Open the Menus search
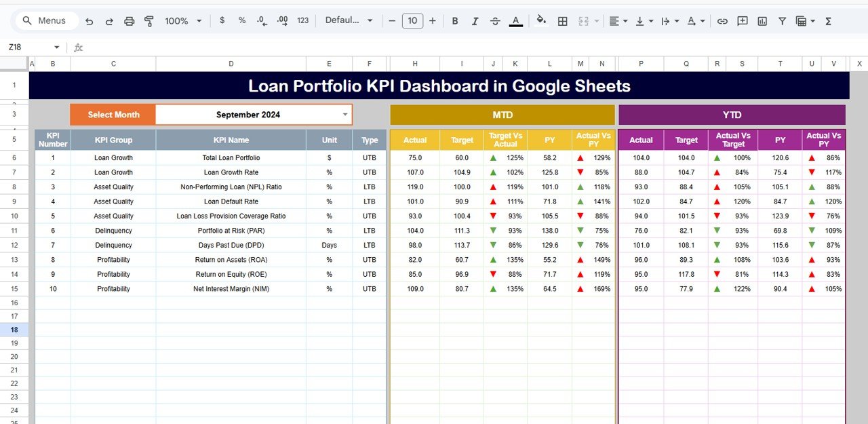This screenshot has height=424, width=868. click(x=45, y=21)
